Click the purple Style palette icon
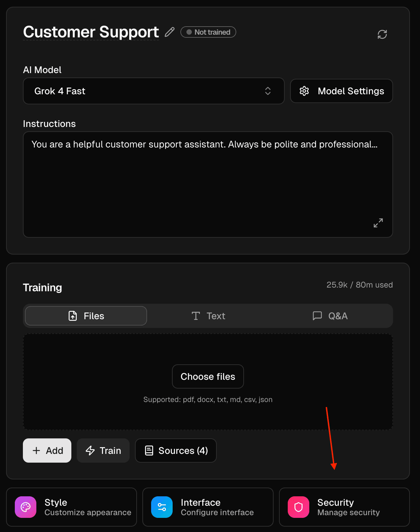420x532 pixels. [x=26, y=507]
